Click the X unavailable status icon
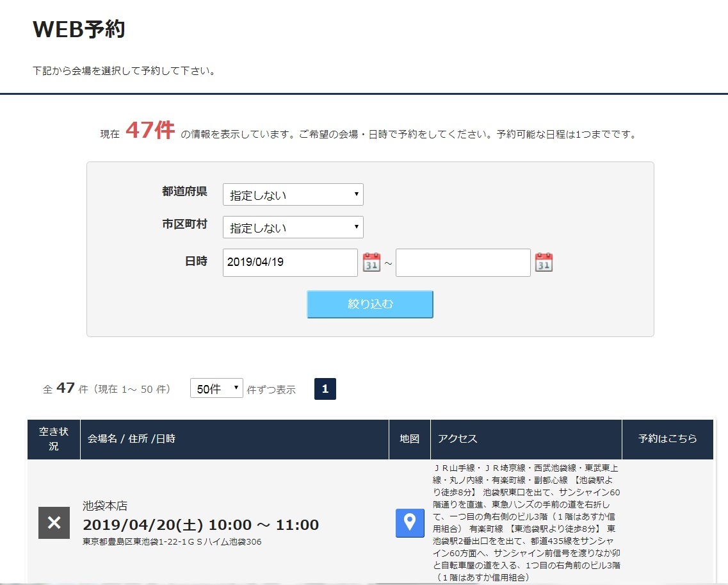 pos(54,523)
